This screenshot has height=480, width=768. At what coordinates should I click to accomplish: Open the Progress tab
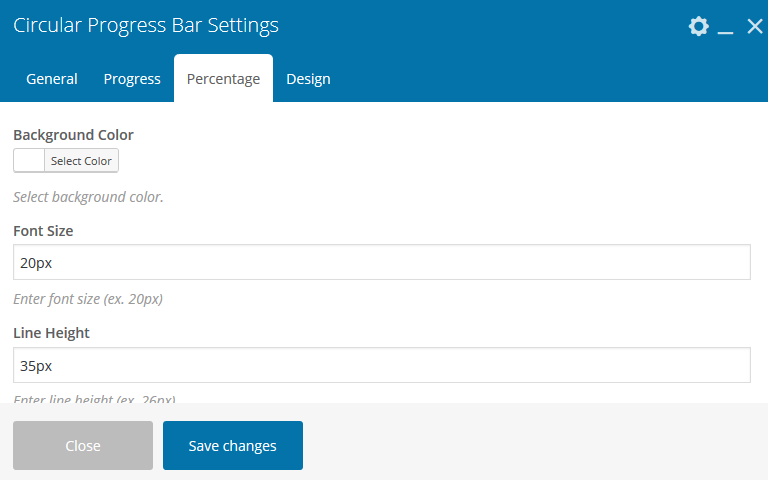coord(132,79)
